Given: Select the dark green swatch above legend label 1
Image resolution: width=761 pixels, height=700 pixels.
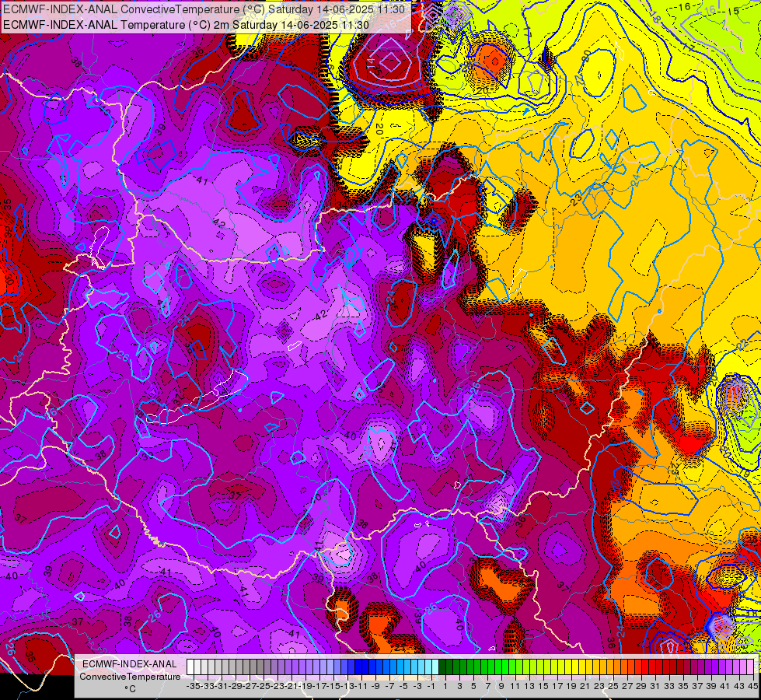Looking at the screenshot, I should pyautogui.click(x=442, y=667).
